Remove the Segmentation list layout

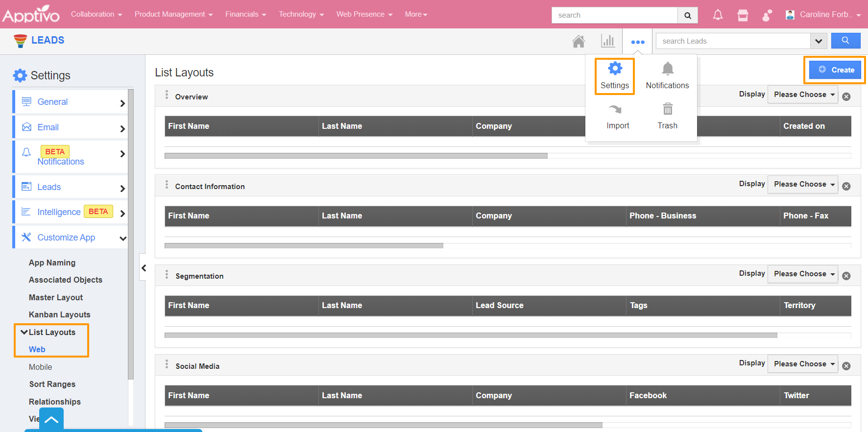pyautogui.click(x=846, y=276)
